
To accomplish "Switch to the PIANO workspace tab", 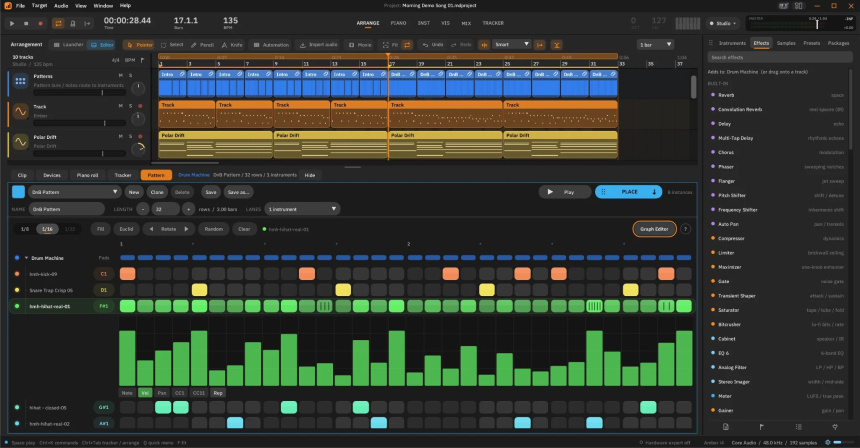I will [398, 23].
